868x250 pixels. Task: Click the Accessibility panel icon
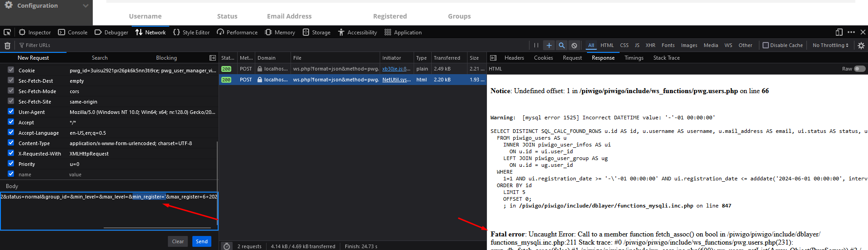[x=341, y=33]
